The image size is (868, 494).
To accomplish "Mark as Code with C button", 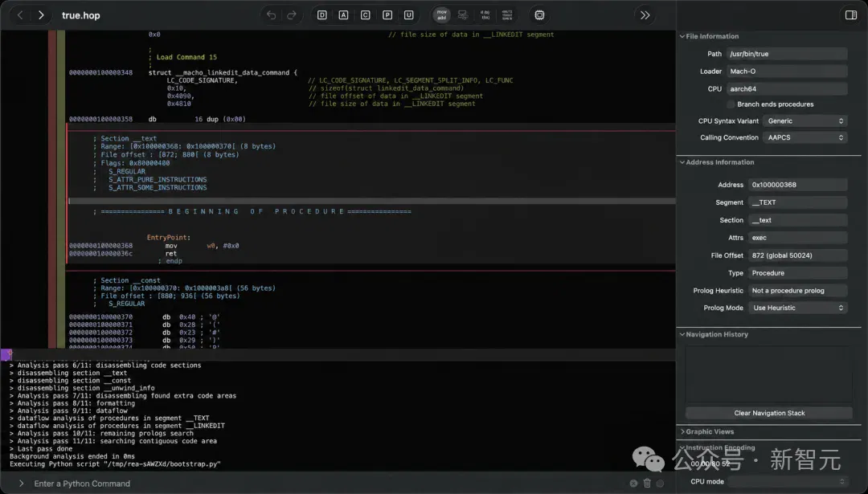I will coord(366,15).
